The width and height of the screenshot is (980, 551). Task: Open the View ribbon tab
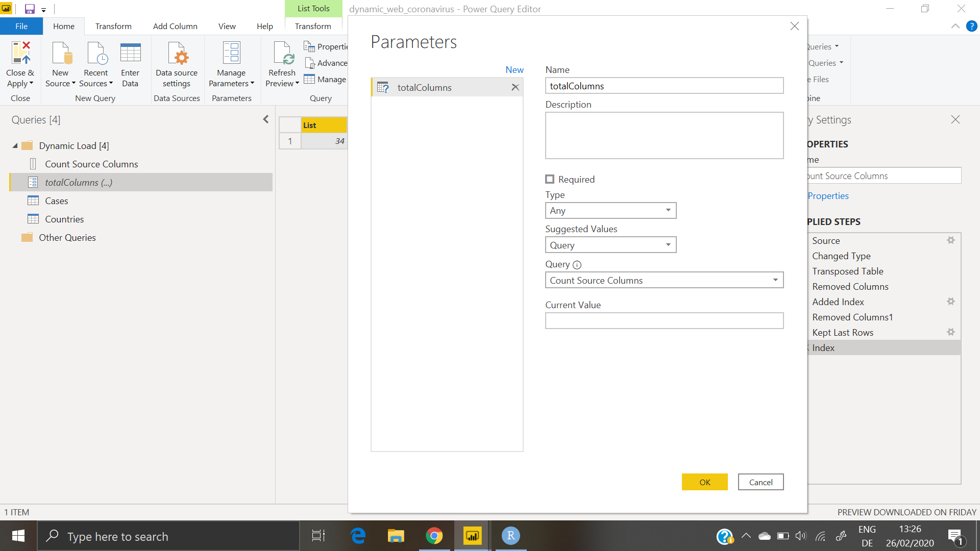click(x=227, y=26)
